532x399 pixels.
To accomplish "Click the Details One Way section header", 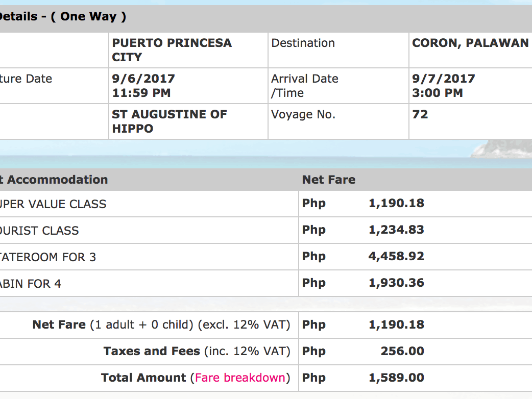I will (x=63, y=16).
